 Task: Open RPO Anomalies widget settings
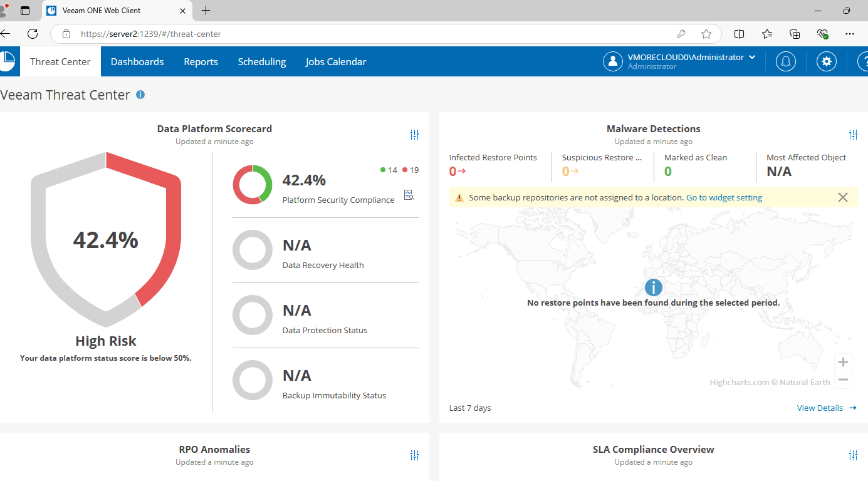tap(414, 455)
